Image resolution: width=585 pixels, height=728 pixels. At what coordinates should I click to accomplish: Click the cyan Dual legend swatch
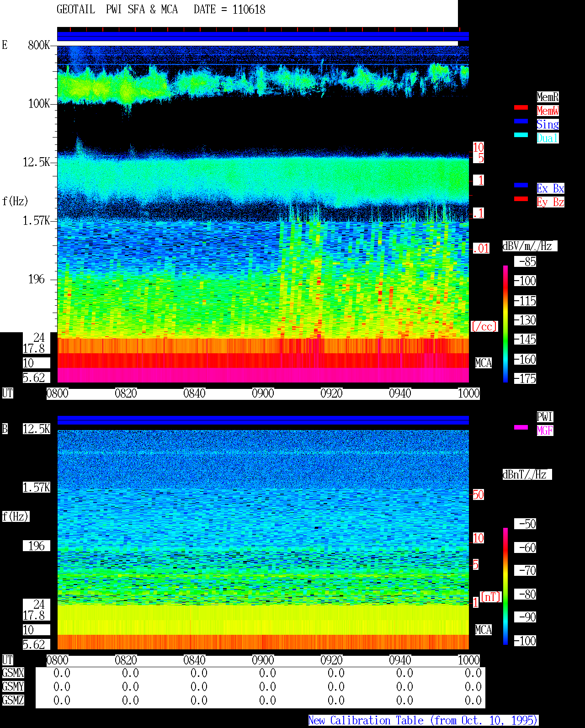pos(521,135)
